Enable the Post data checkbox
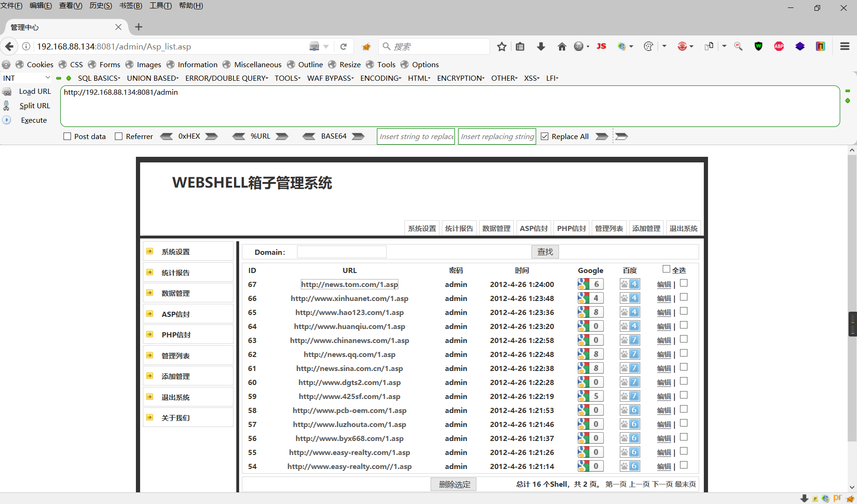This screenshot has width=857, height=504. 67,136
